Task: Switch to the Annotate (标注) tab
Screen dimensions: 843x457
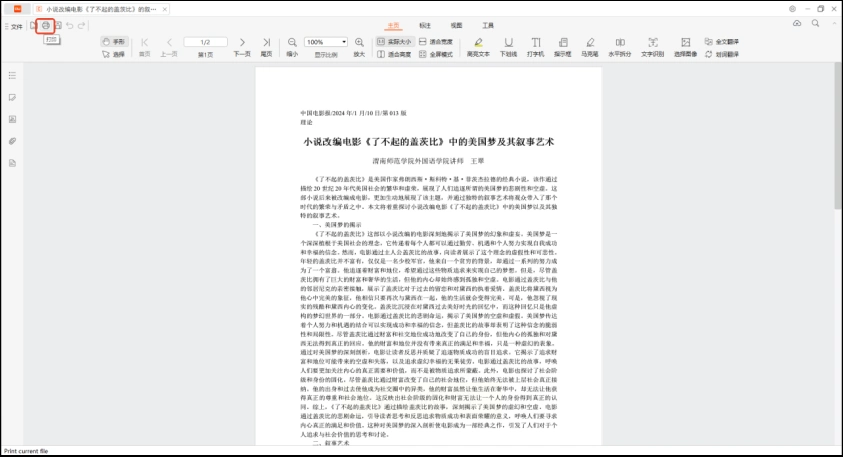Action: point(425,25)
